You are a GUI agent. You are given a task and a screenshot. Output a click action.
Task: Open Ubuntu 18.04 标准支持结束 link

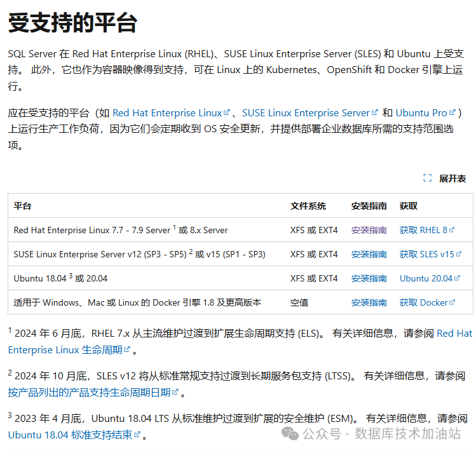click(74, 435)
